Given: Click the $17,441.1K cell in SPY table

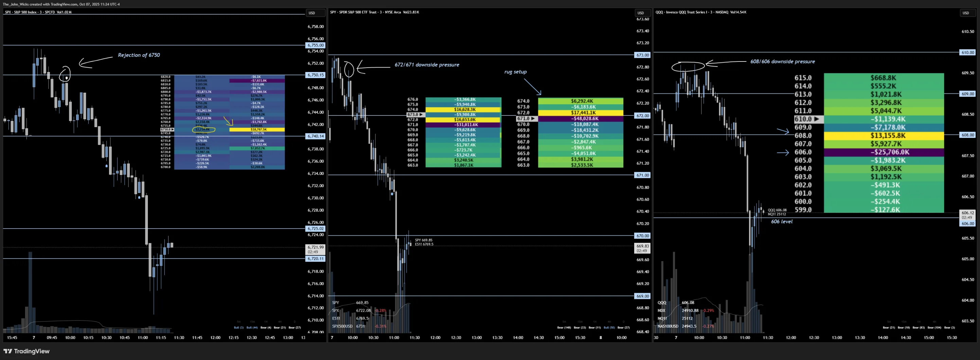Looking at the screenshot, I should (581, 113).
